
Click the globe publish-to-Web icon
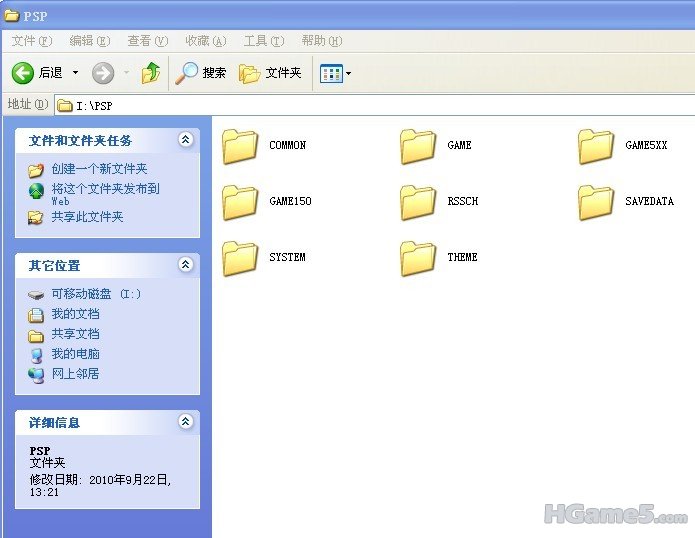[36, 191]
